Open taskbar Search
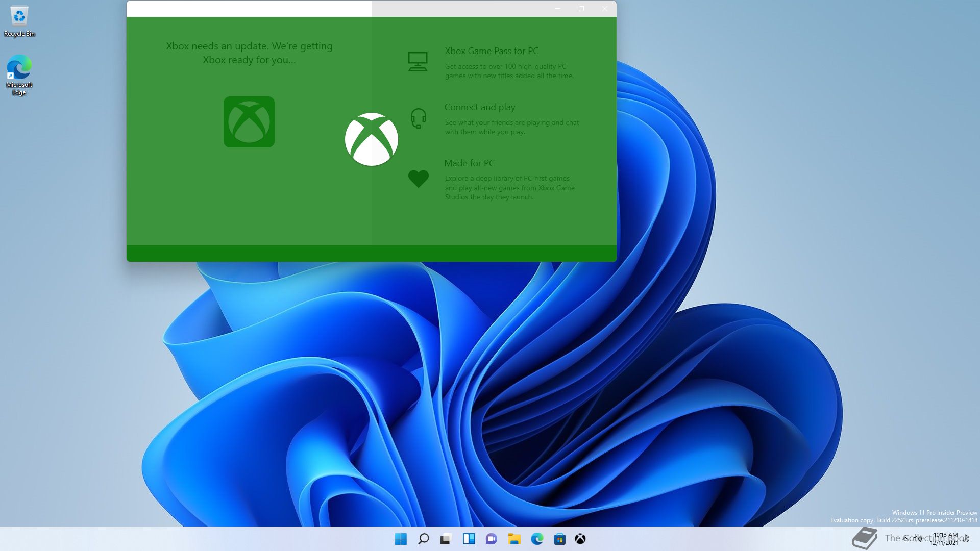 pos(423,539)
